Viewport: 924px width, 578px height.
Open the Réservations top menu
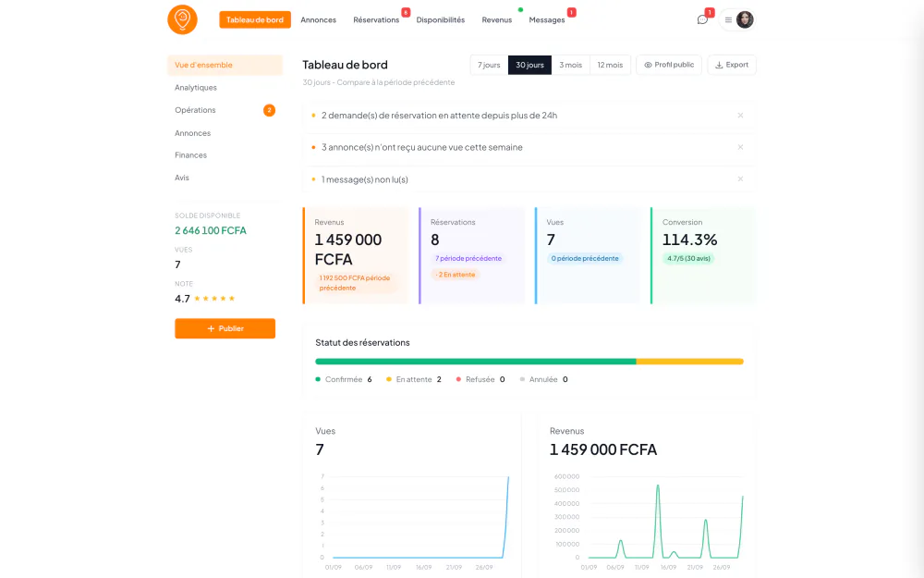(x=376, y=20)
